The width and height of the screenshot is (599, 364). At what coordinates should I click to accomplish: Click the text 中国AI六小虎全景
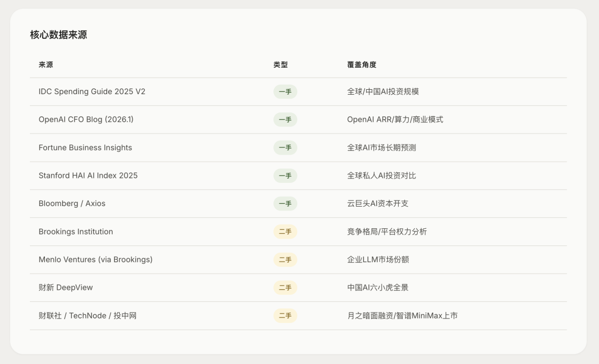[378, 288]
